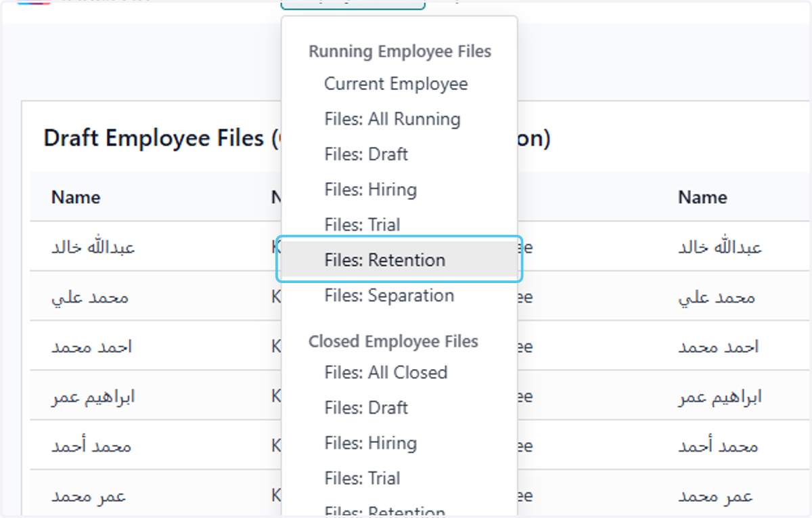Choose Files: Hiring under Closed Employee Files
812x518 pixels.
370,443
